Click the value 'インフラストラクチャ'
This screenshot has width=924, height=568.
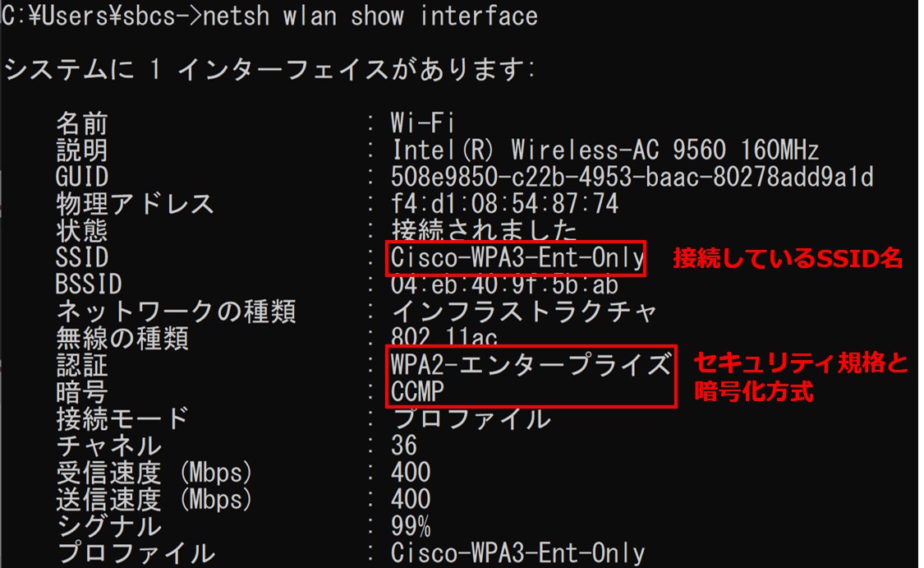coord(524,312)
